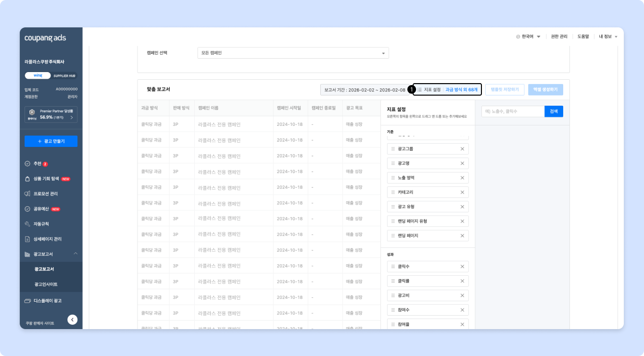
Task: Click the 추천 checkmark icon in sidebar
Action: click(x=27, y=164)
